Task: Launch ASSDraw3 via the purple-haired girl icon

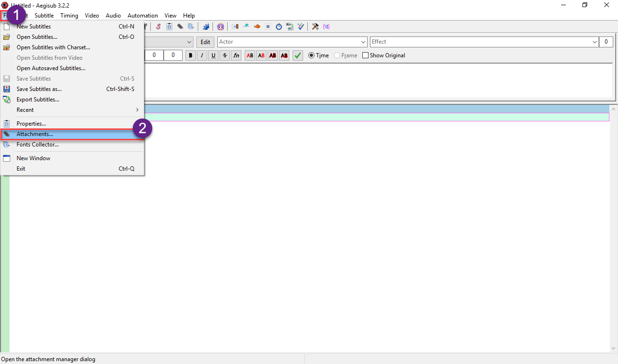Action: point(221,27)
